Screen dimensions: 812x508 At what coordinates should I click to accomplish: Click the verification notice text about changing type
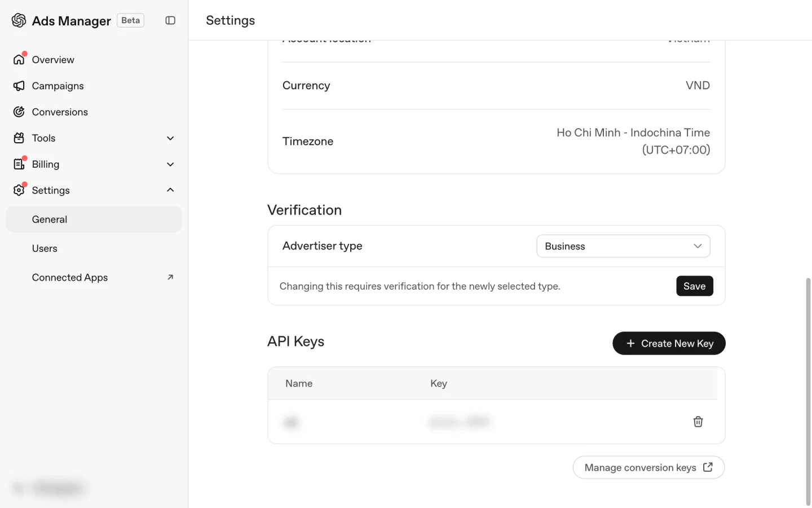pos(420,286)
